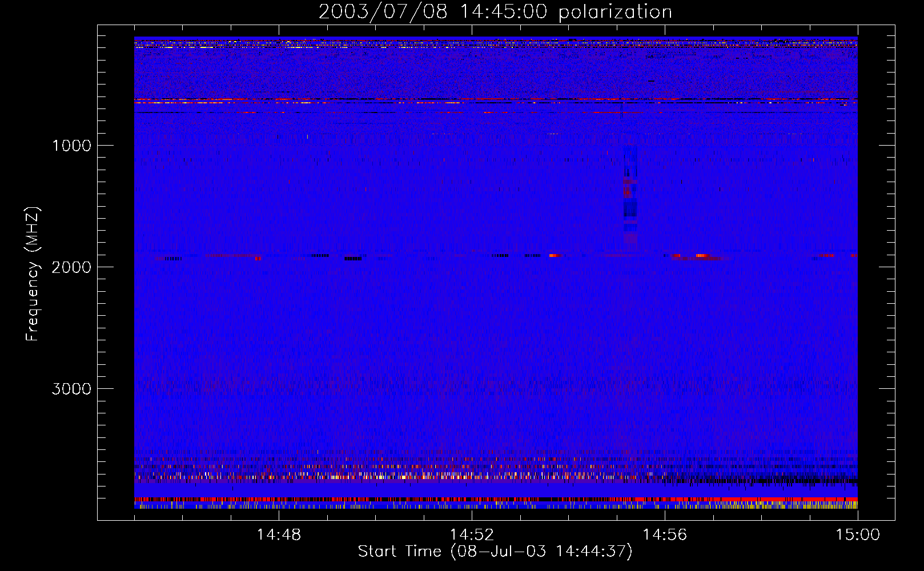Click the vertical burst feature near 14:55
924x571 pixels.
tap(630, 197)
